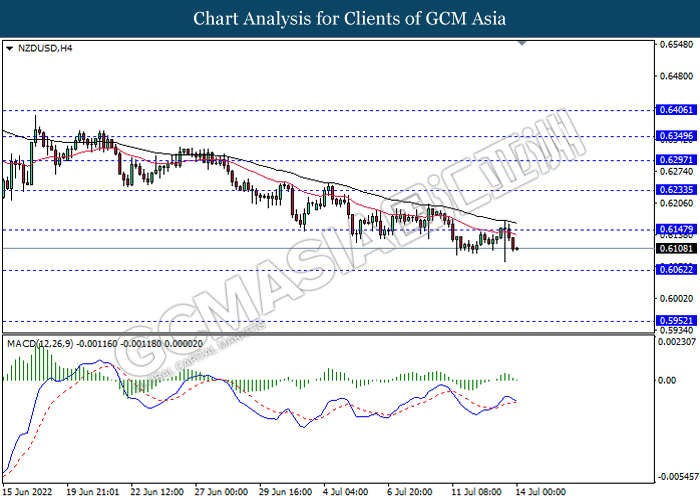Click the MACD scale value -0.005457

click(x=678, y=477)
